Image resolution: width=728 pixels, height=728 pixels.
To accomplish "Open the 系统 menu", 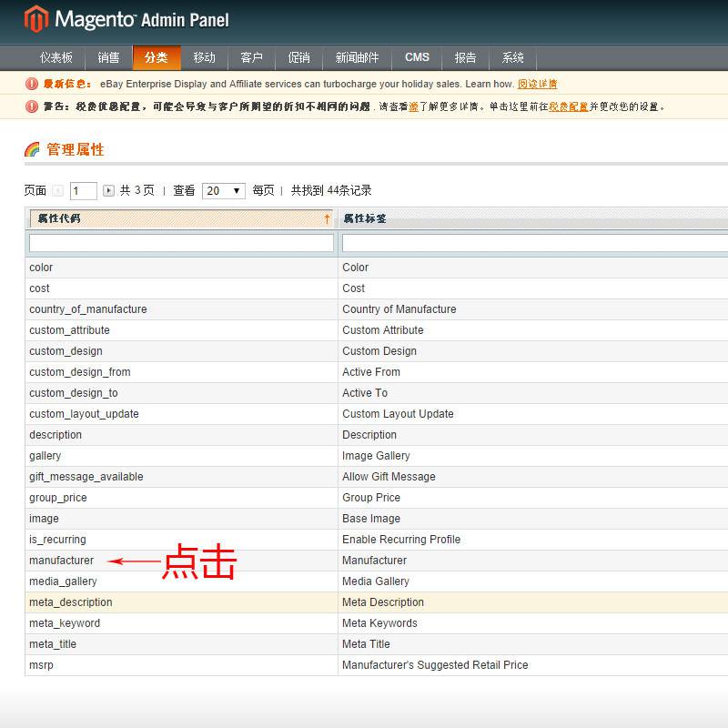I will pos(513,57).
